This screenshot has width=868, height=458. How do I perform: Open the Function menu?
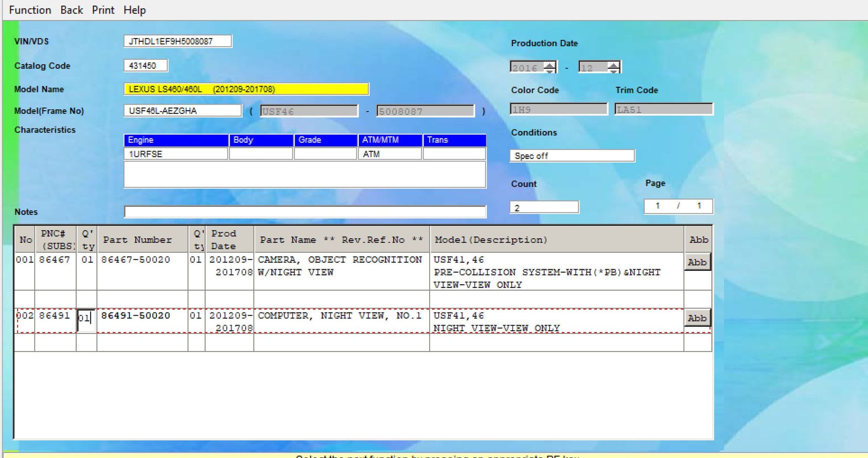pyautogui.click(x=30, y=10)
